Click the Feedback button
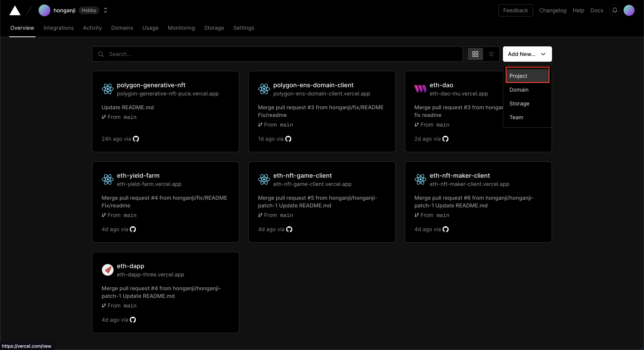The height and width of the screenshot is (350, 644). click(x=515, y=10)
